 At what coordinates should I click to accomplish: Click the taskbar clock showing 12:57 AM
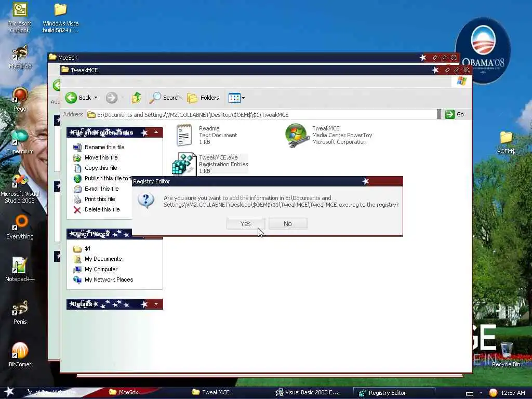513,393
